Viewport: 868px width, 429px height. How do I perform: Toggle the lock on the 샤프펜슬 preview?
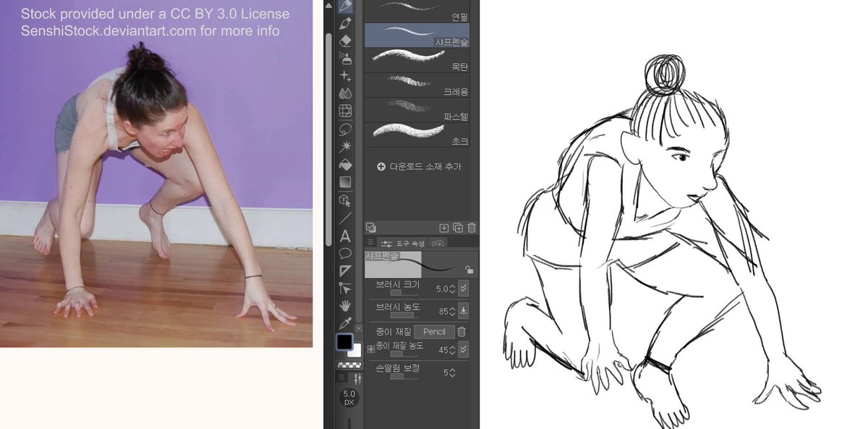469,270
